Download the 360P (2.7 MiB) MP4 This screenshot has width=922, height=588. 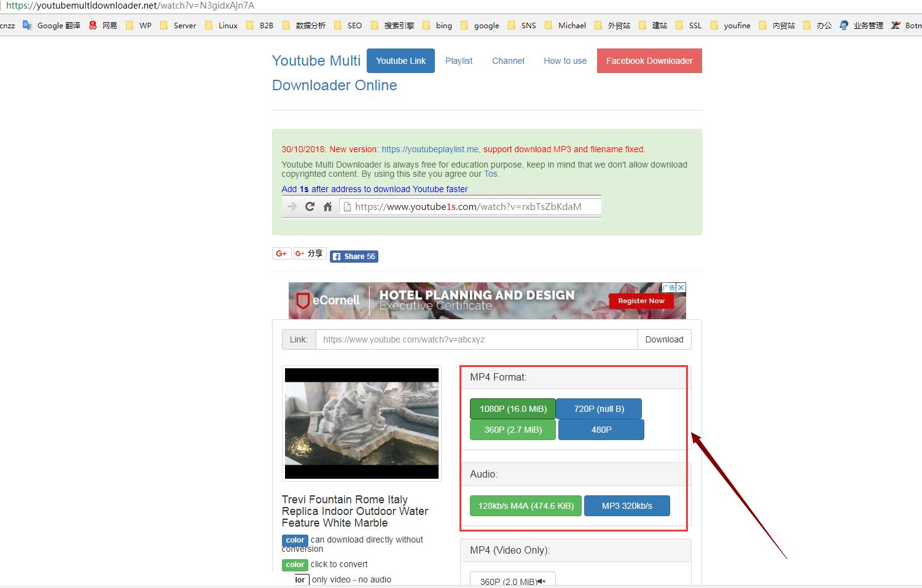[513, 430]
